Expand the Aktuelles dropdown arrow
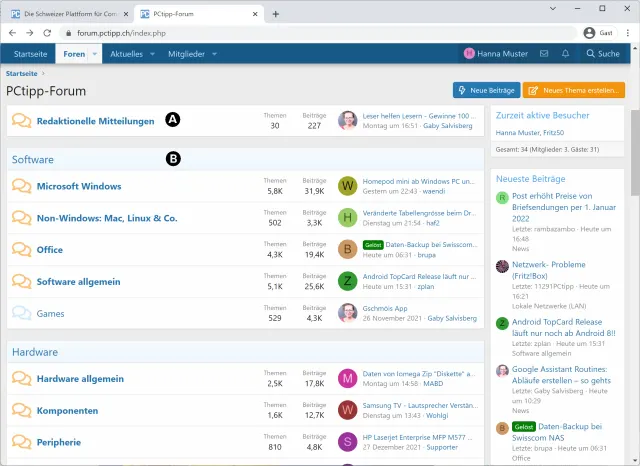Viewport: 640px width, 466px height. [x=152, y=54]
